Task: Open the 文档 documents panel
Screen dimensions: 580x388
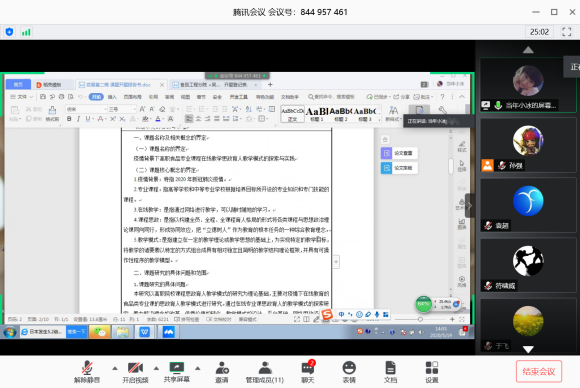Action: pos(390,372)
